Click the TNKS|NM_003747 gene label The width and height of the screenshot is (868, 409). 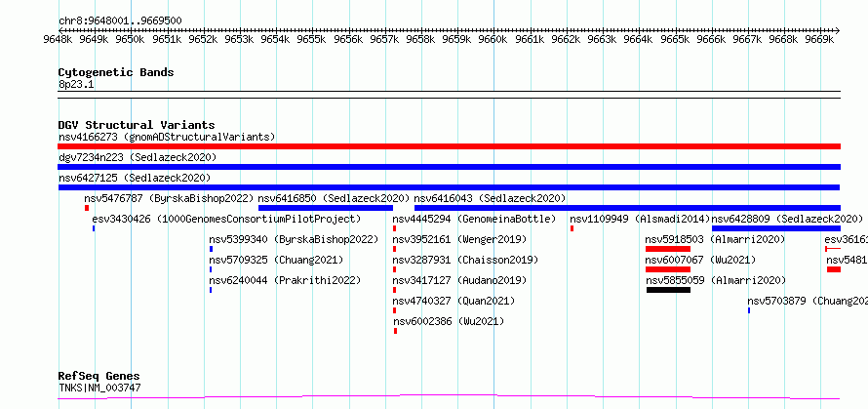click(99, 388)
